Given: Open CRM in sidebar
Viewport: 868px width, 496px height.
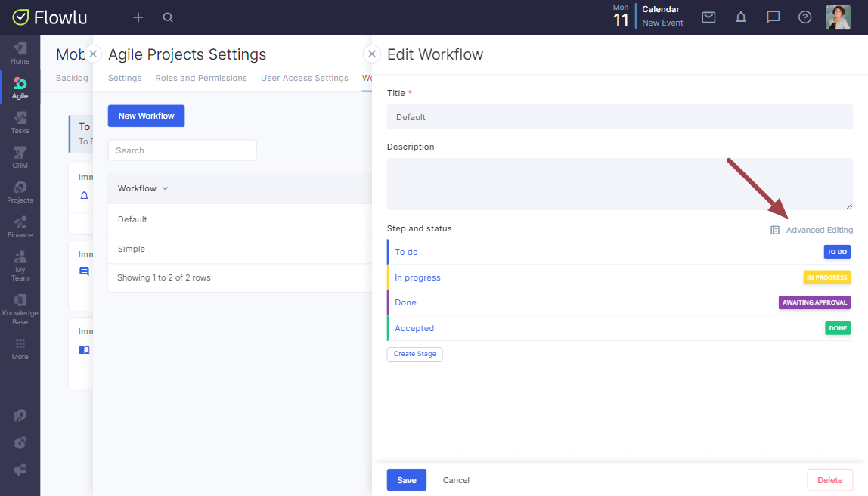Looking at the screenshot, I should tap(20, 157).
